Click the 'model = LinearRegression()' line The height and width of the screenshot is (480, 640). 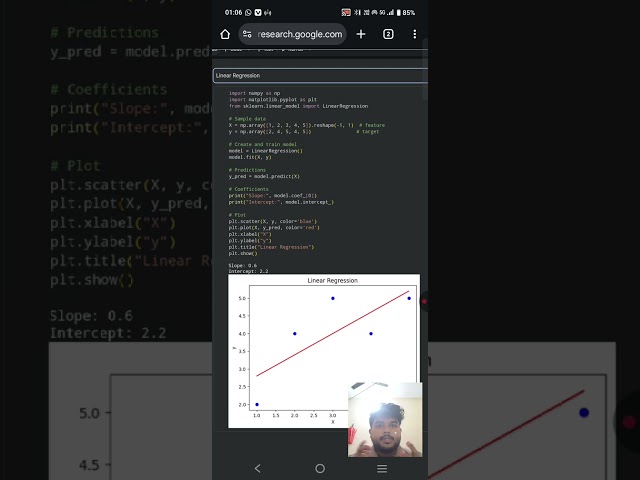tap(266, 151)
